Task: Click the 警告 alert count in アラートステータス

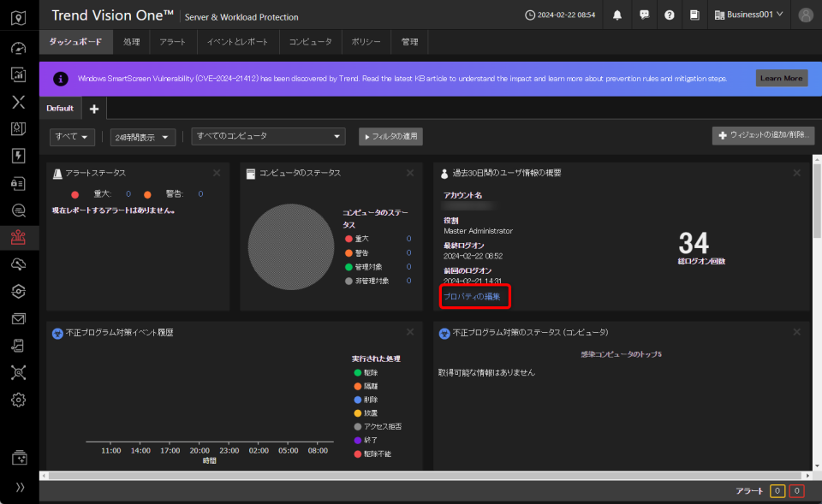Action: click(x=200, y=194)
